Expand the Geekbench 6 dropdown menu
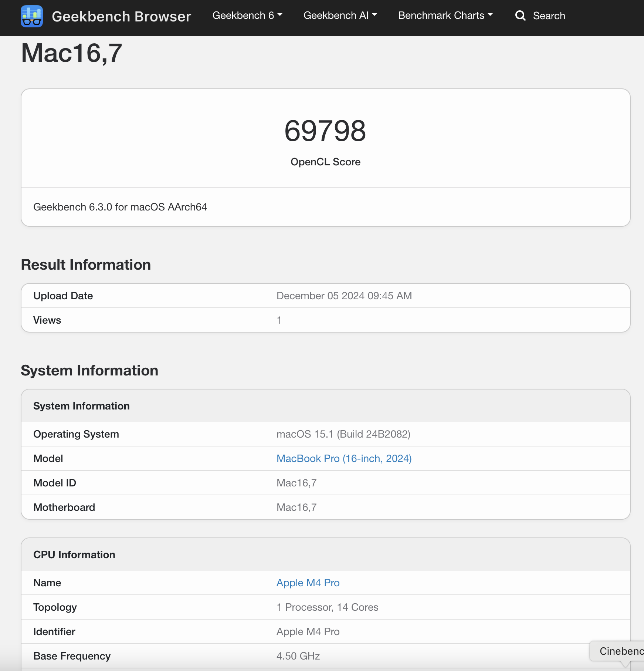The height and width of the screenshot is (671, 644). (247, 16)
